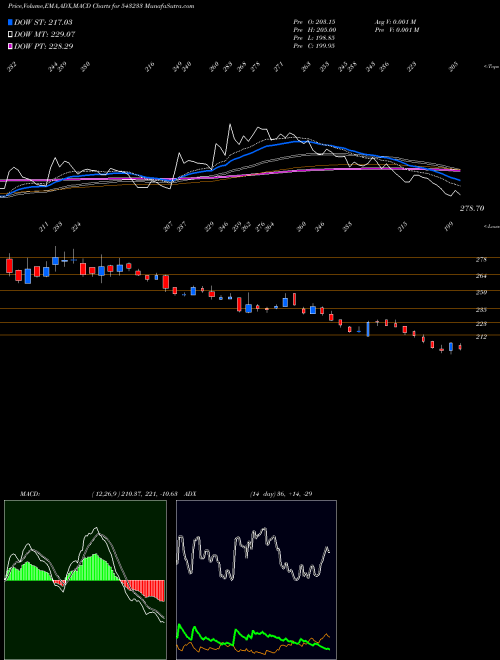Click the tall blue candle near 223 level
This screenshot has height=660, width=500.
tap(368, 329)
